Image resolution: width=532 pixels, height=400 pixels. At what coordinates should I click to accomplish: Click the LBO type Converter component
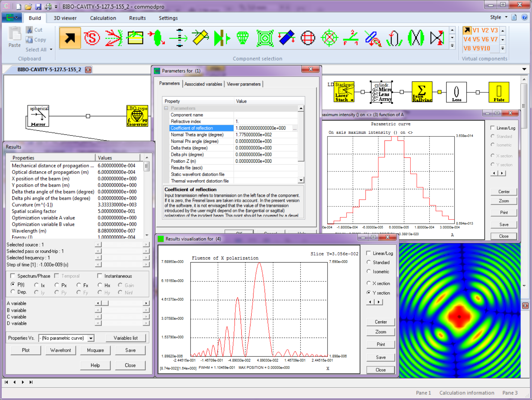coord(137,116)
